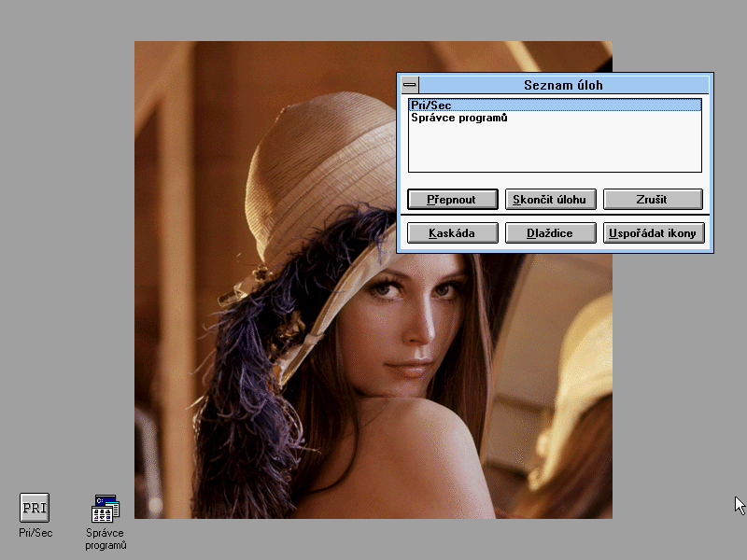Viewport: 747px width, 560px height.
Task: Select Pri/Sec in the task list
Action: coord(555,105)
